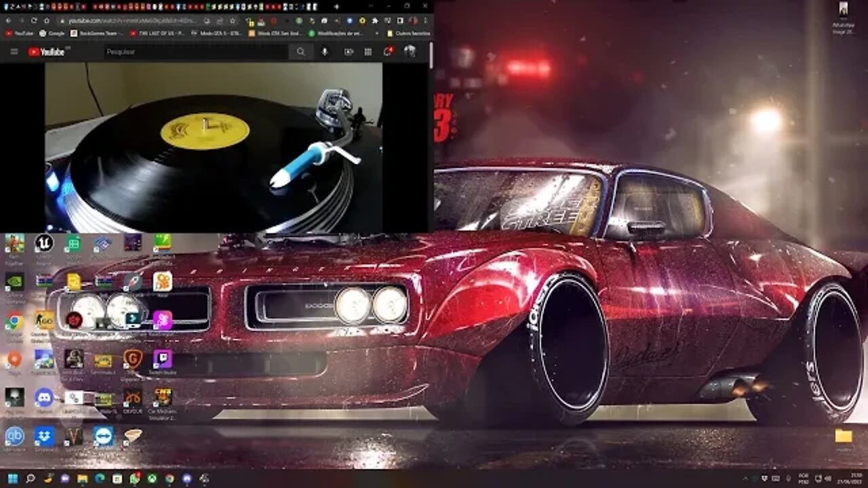
Task: Open the Chrome home page button
Action: (46, 21)
